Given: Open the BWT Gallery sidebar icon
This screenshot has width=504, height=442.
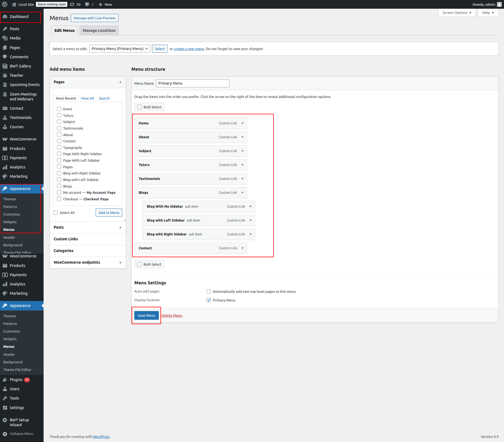Looking at the screenshot, I should pos(5,66).
